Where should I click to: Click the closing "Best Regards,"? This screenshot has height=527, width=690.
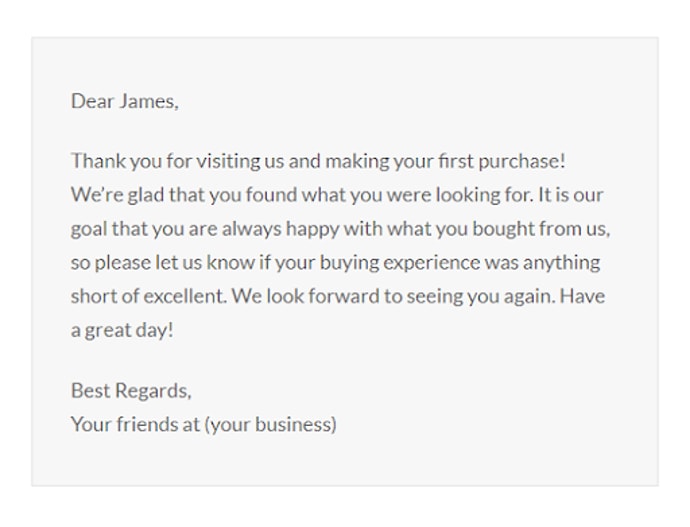pos(131,390)
